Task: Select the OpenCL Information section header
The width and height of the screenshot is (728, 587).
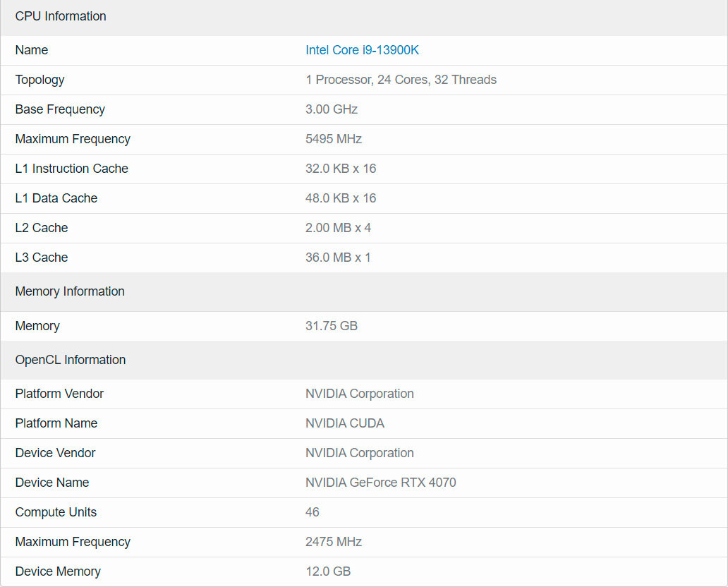Action: click(x=364, y=360)
